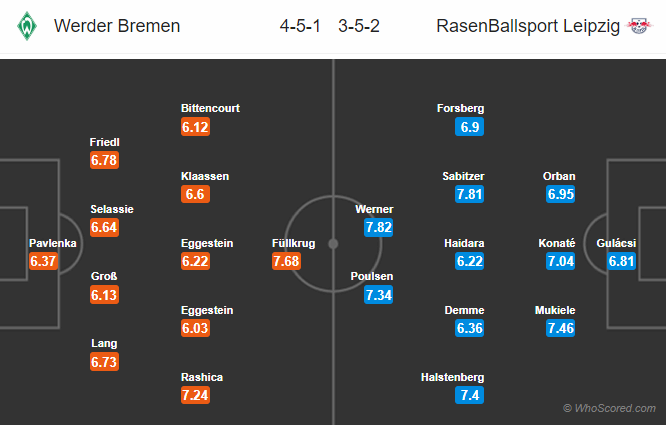Click the 4-5-1 formation label
The width and height of the screenshot is (666, 425).
(301, 26)
